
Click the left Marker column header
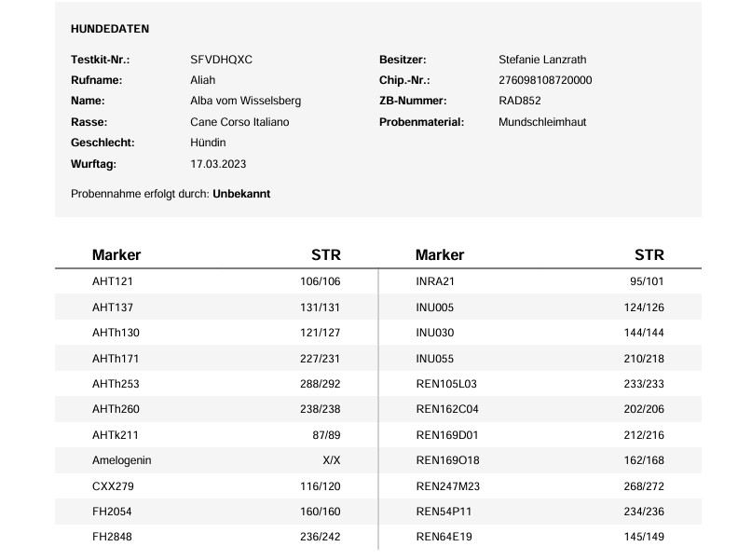116,254
